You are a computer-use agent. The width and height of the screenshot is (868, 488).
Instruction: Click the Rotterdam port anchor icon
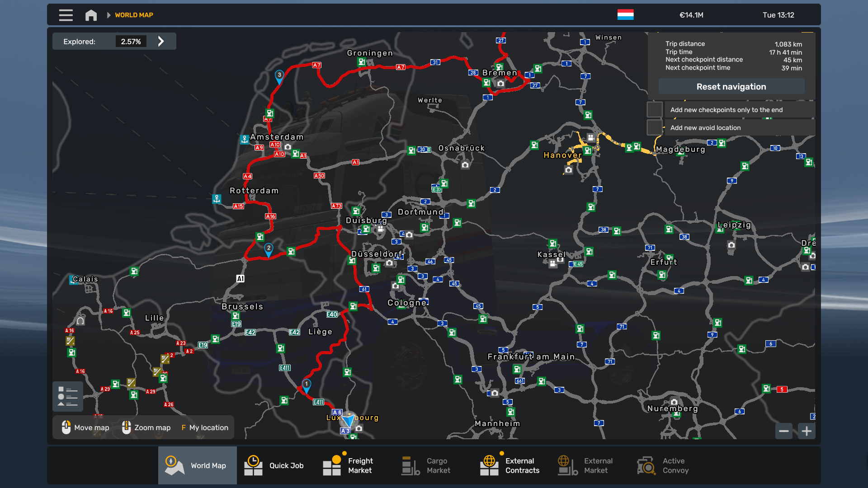[217, 198]
